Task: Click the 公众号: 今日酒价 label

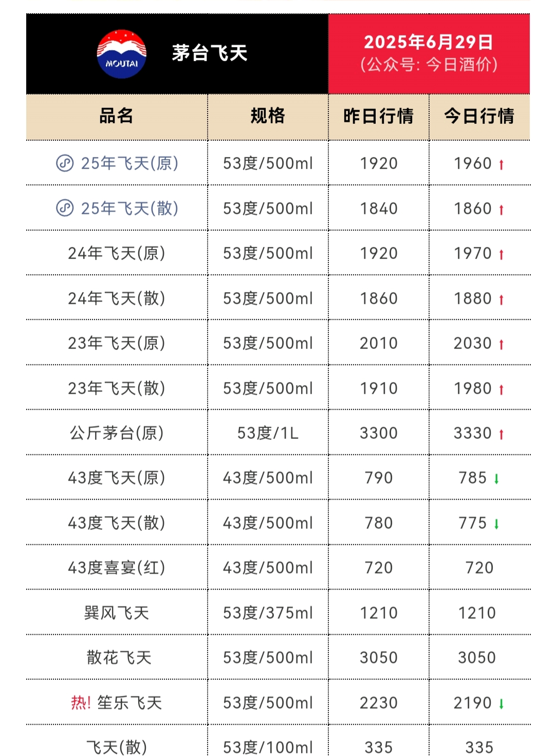Action: tap(429, 65)
